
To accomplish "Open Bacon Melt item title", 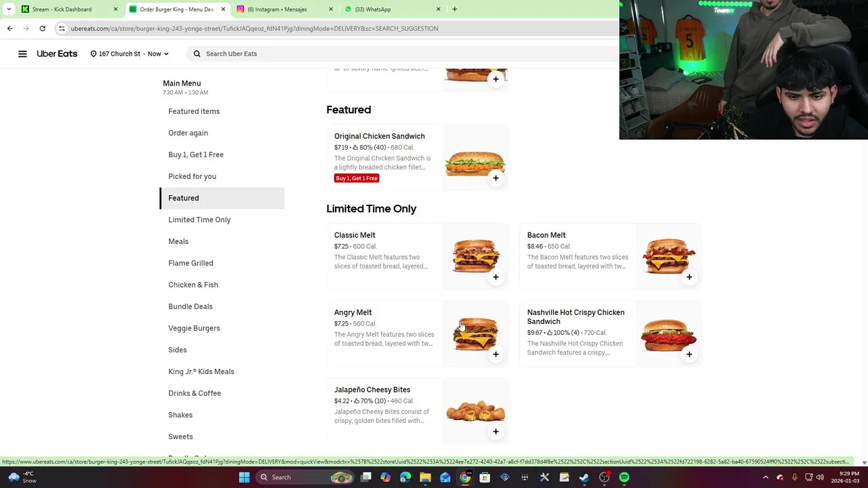I will pos(546,235).
